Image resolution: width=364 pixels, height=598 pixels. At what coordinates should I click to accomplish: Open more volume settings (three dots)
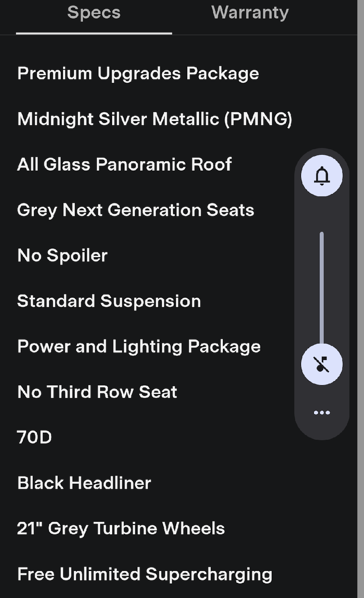322,413
